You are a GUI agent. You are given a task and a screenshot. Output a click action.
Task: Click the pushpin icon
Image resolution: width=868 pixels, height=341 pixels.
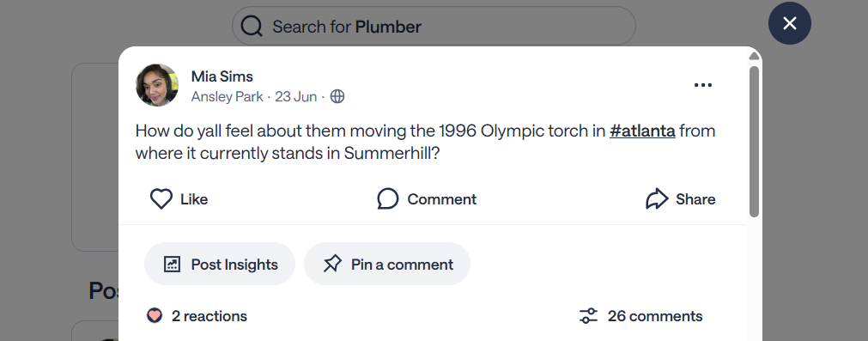332,264
